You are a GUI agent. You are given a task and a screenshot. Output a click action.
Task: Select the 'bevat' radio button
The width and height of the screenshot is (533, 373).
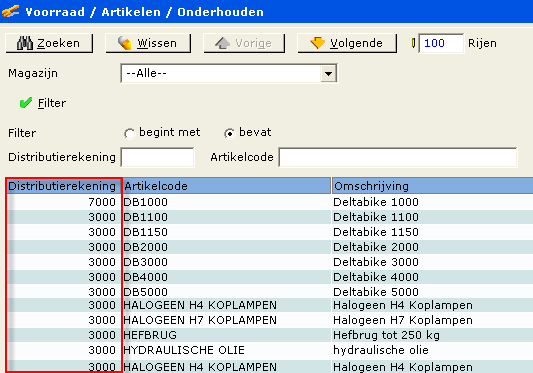click(x=229, y=133)
